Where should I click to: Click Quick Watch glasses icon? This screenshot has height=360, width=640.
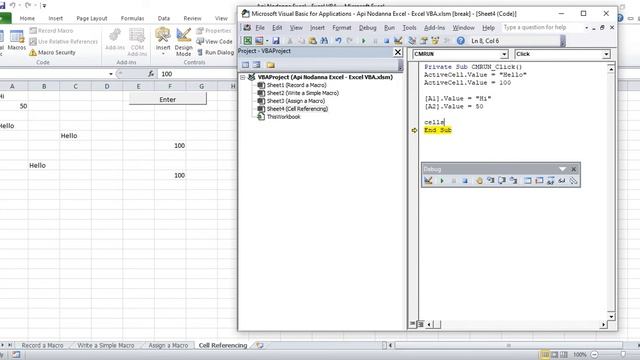(x=562, y=180)
